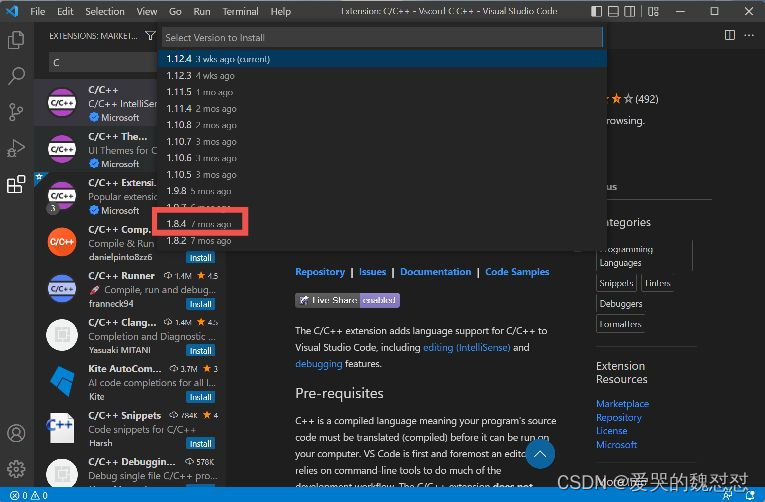765x502 pixels.
Task: Click the scroll-to-top round arrow button
Action: (x=540, y=454)
